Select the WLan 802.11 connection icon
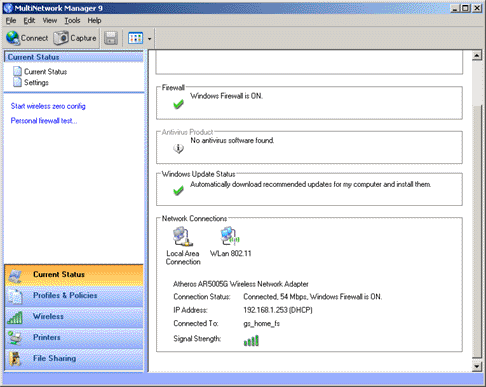 click(230, 236)
